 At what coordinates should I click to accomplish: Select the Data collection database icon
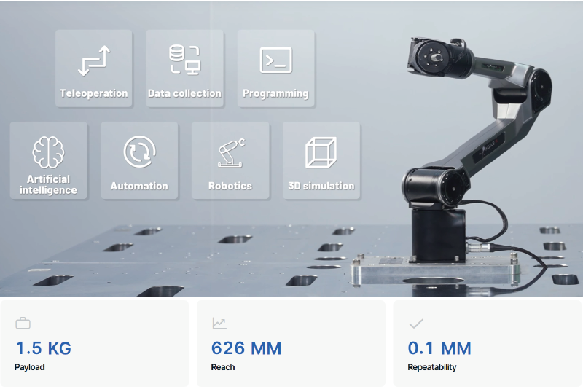[x=184, y=60]
